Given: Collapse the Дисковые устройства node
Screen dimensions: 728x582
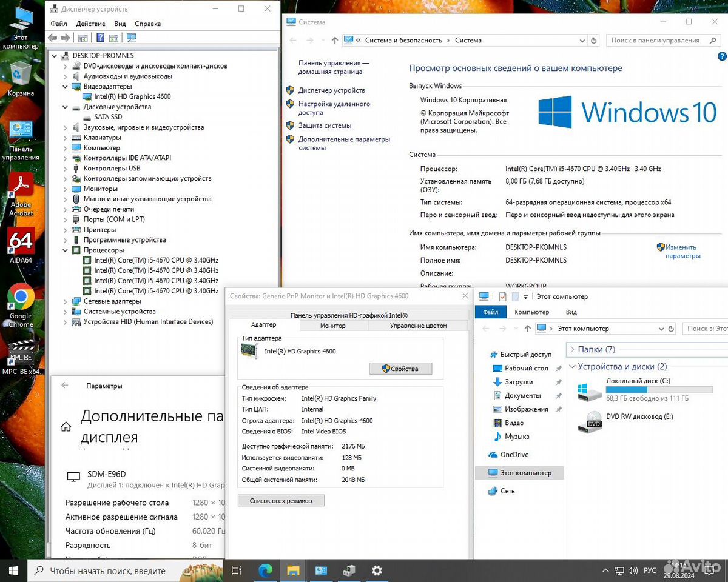Looking at the screenshot, I should [66, 107].
